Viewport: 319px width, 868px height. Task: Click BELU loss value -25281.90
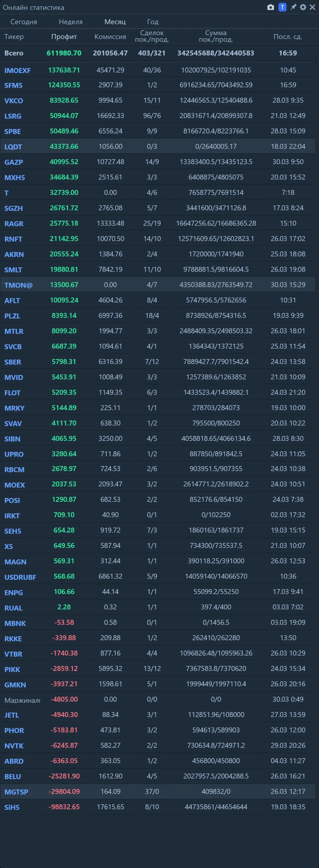(x=64, y=776)
